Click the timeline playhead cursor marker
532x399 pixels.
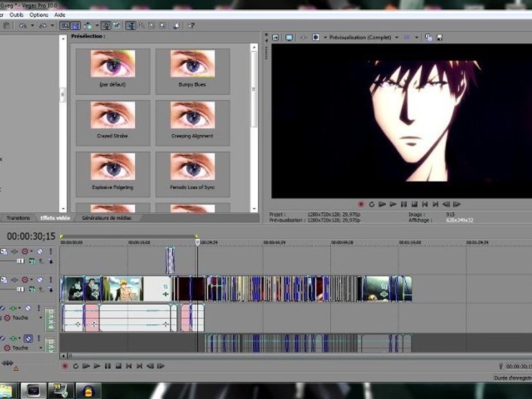coord(197,242)
